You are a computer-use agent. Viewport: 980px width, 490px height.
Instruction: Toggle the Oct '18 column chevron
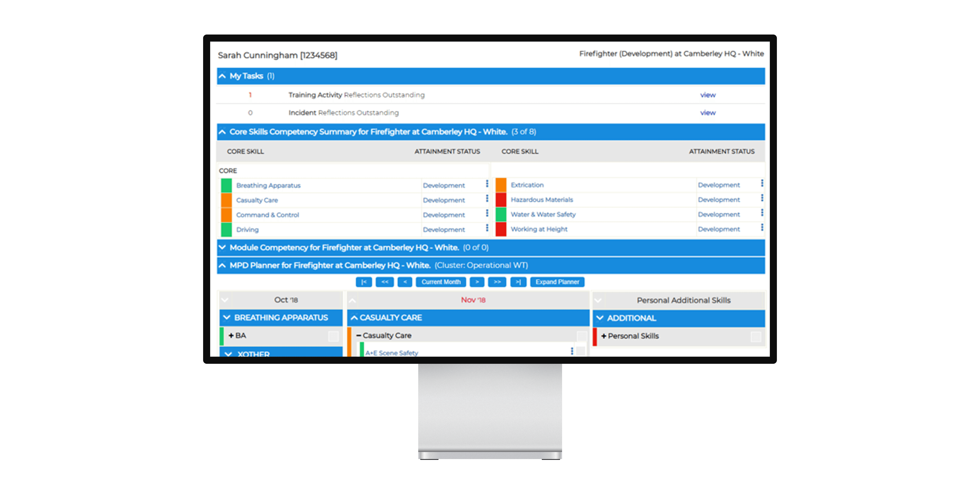pos(225,300)
